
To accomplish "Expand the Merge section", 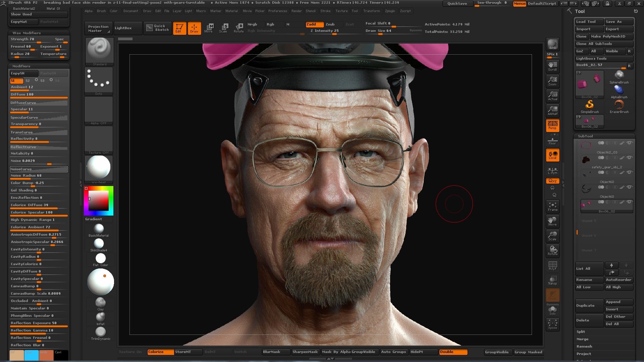I will [x=582, y=339].
